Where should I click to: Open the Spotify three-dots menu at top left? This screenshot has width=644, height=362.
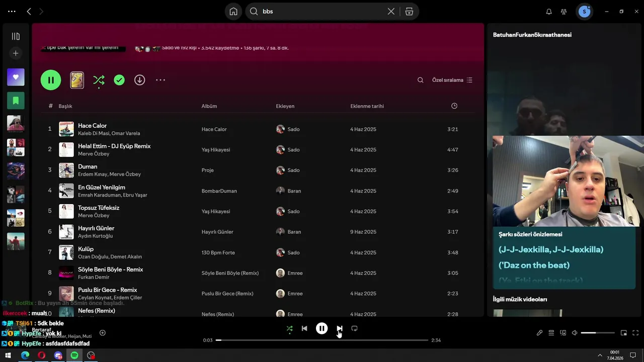(12, 11)
